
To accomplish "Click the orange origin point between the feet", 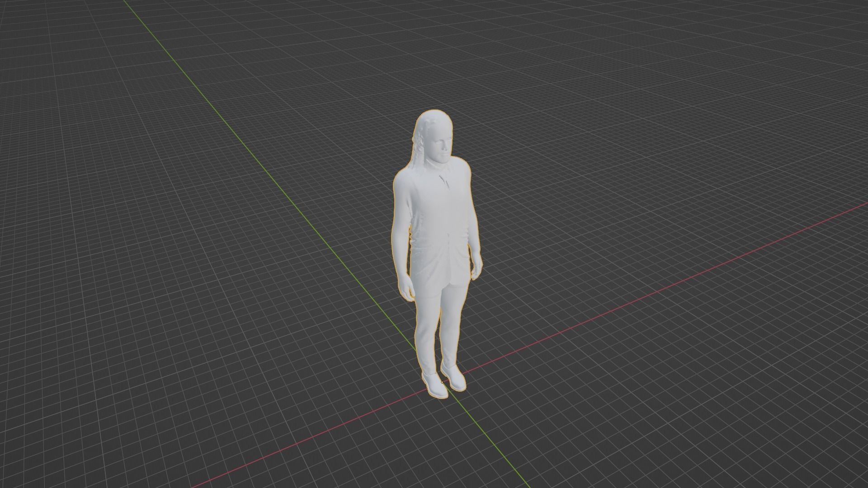I will tap(442, 382).
